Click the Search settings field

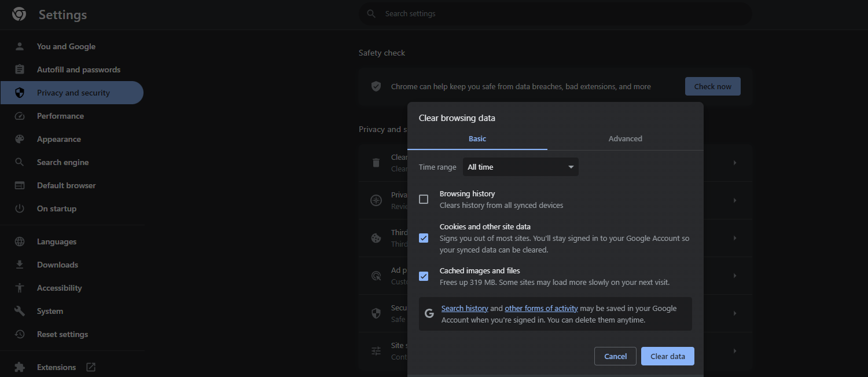[x=556, y=14]
